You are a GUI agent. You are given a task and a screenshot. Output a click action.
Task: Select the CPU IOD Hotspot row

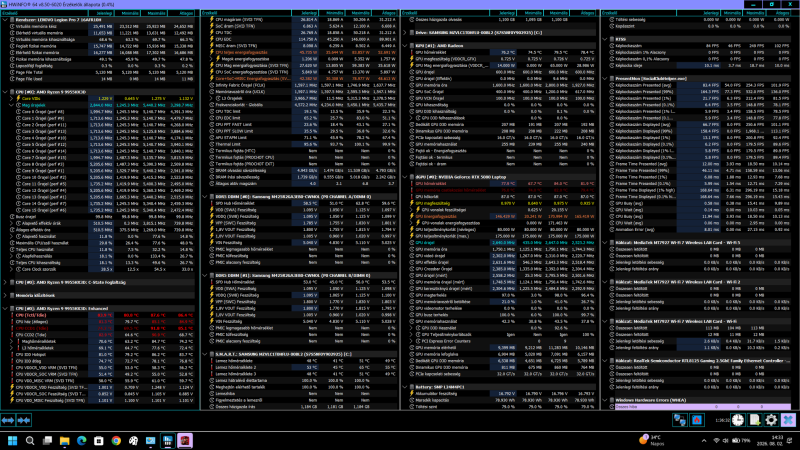pyautogui.click(x=102, y=355)
